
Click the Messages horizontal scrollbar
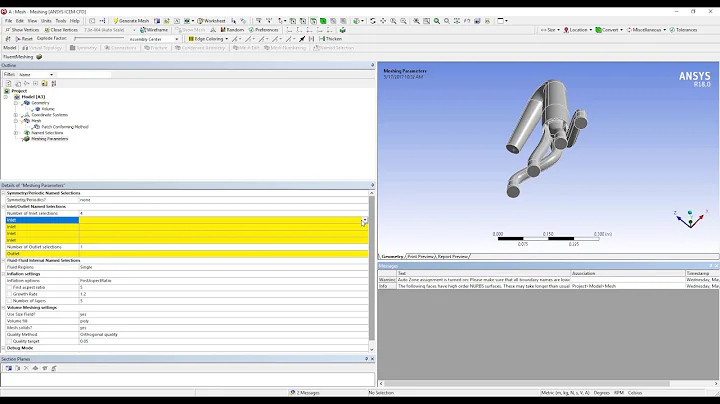click(527, 383)
